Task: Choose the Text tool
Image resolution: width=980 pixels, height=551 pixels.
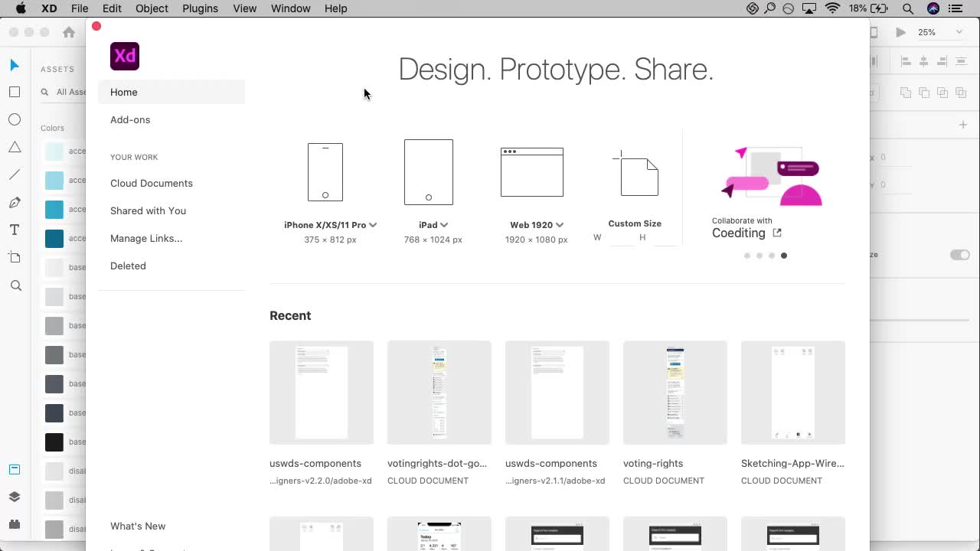Action: (15, 230)
